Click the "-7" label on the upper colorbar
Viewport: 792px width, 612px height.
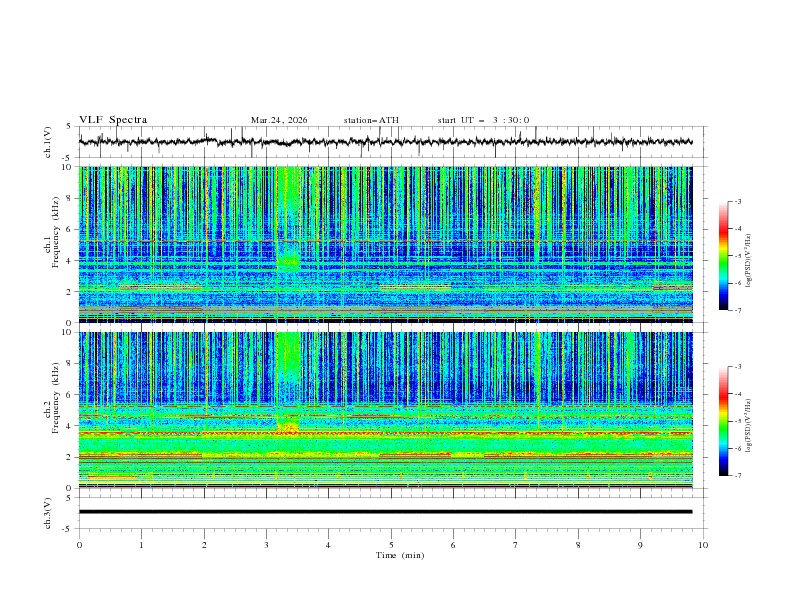click(737, 310)
